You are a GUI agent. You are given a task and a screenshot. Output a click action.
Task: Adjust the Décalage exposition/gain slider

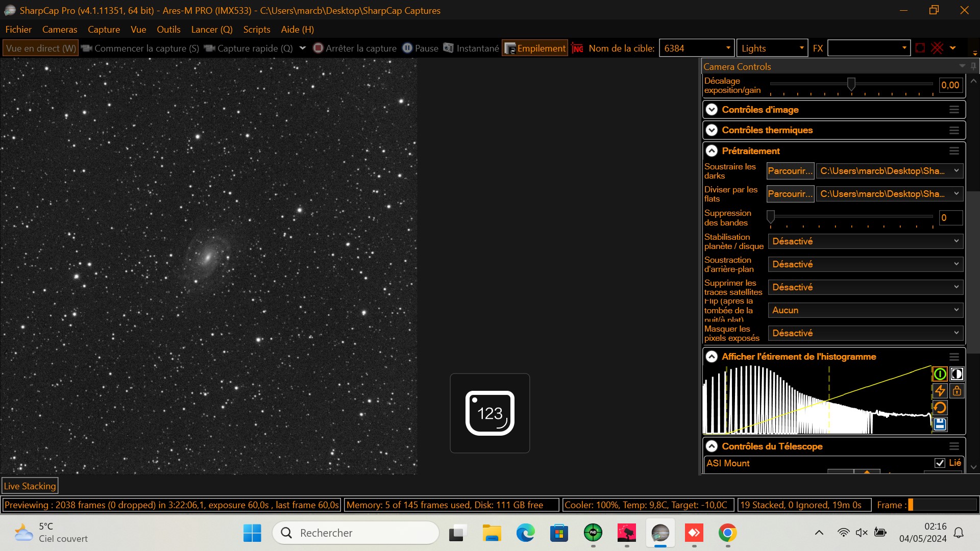pyautogui.click(x=851, y=84)
